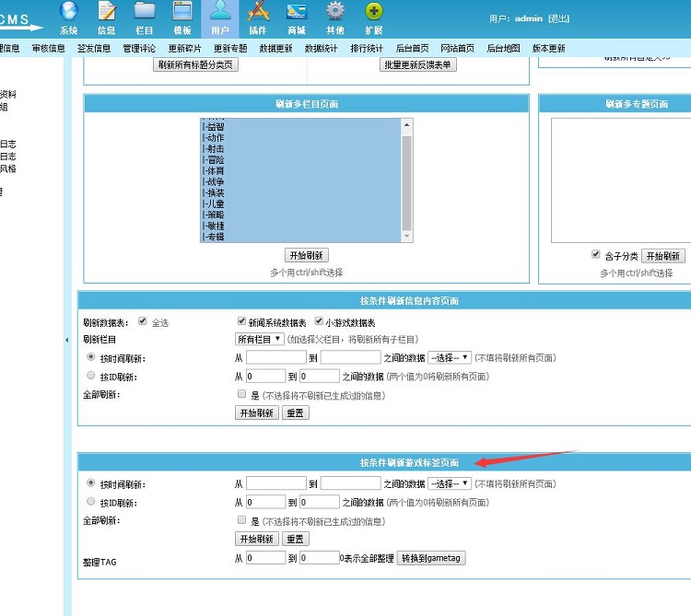Click the 转换到gametag button
691x616 pixels.
point(431,558)
